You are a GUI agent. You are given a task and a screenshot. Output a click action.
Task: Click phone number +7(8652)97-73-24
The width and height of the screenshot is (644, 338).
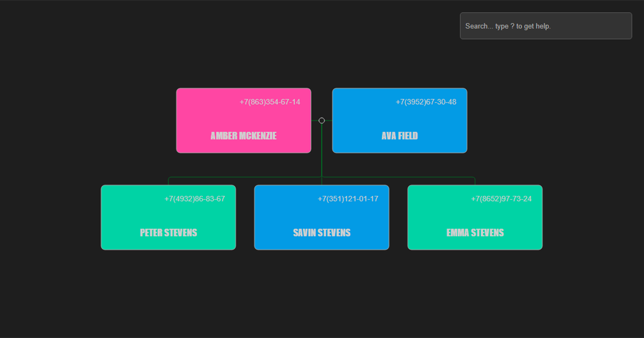point(501,199)
